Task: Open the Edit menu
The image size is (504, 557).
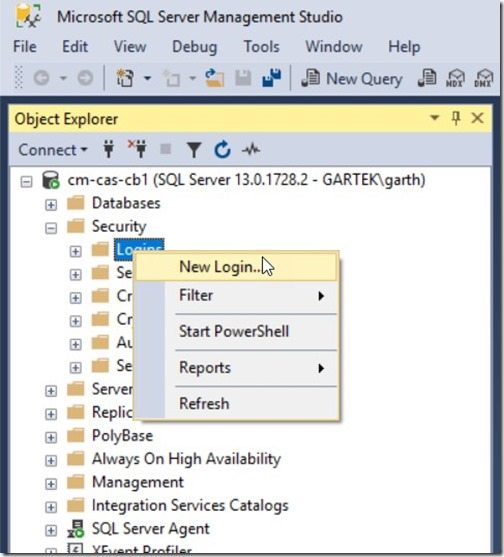Action: pos(75,47)
